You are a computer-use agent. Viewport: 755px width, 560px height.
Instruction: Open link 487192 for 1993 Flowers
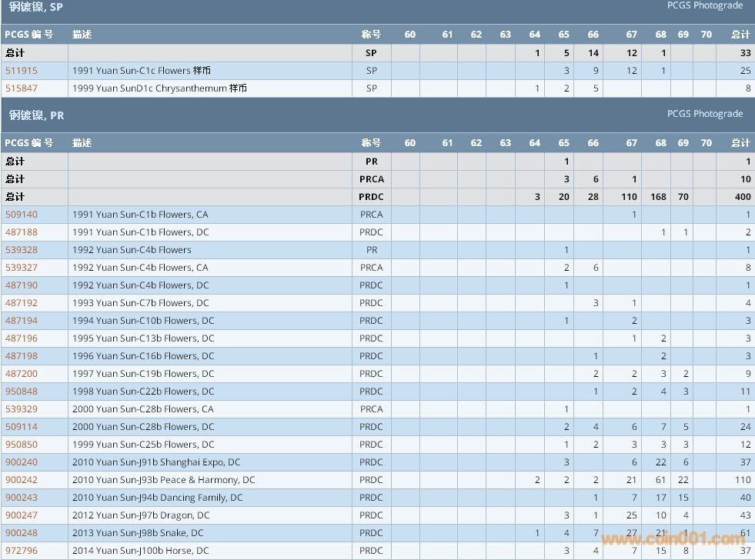point(22,303)
